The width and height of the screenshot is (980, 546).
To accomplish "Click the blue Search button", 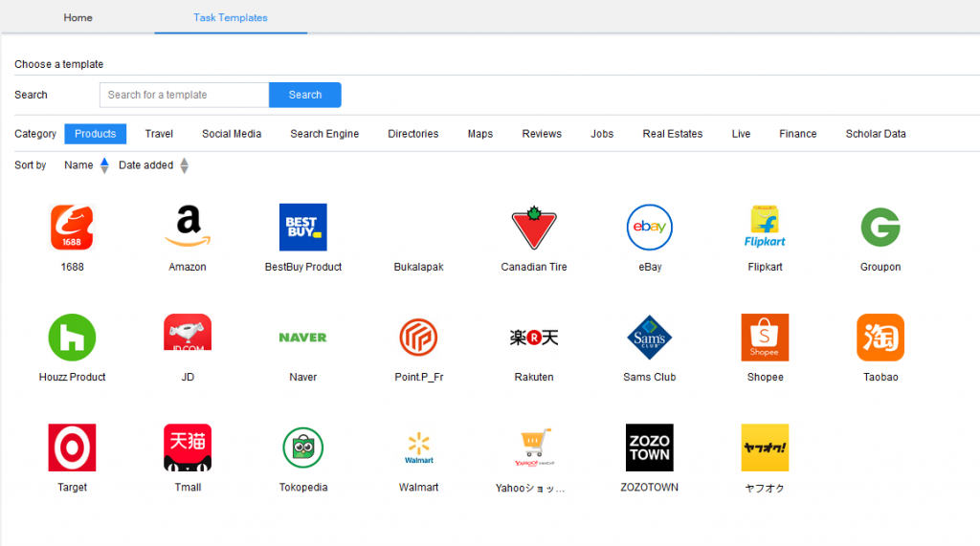I will tap(305, 95).
